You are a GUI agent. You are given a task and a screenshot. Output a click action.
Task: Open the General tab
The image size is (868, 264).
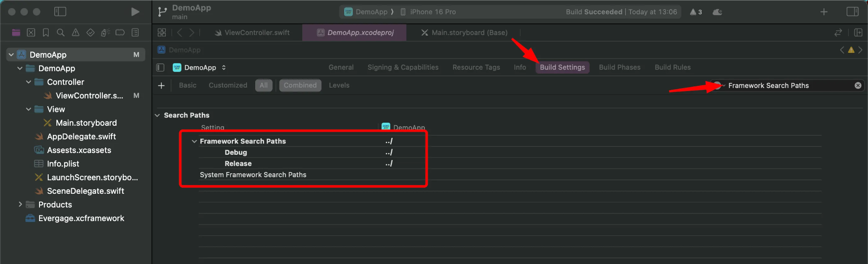coord(341,67)
